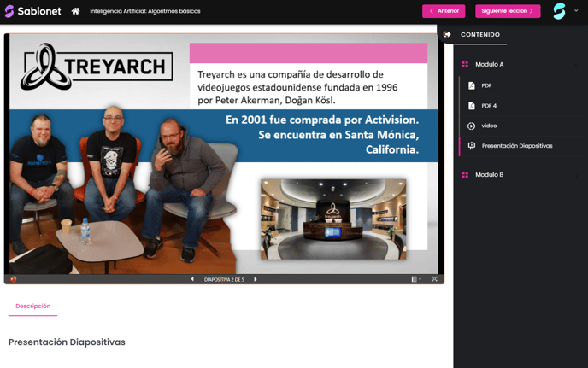Click the PowerPoint logo icon in viewer
This screenshot has width=588, height=368.
click(x=13, y=279)
